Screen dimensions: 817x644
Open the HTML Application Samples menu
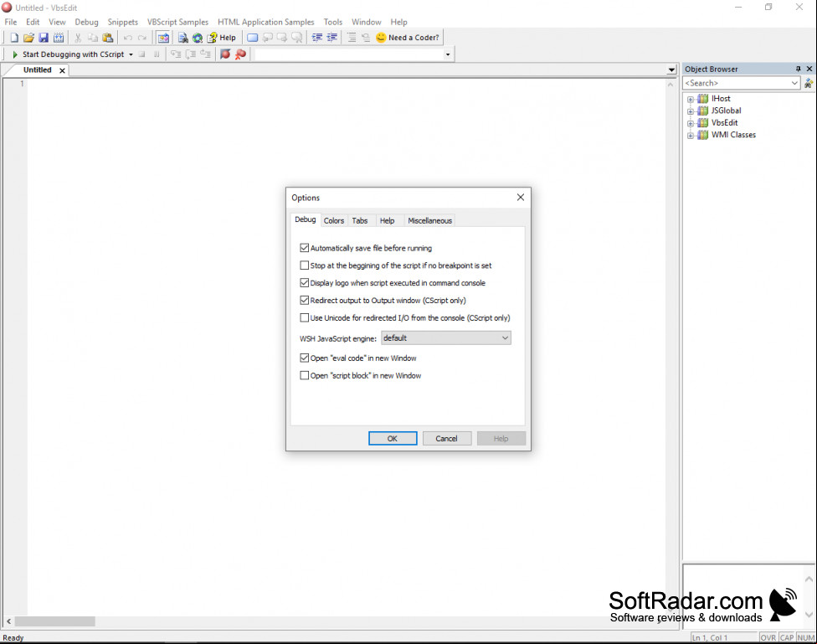pos(265,22)
